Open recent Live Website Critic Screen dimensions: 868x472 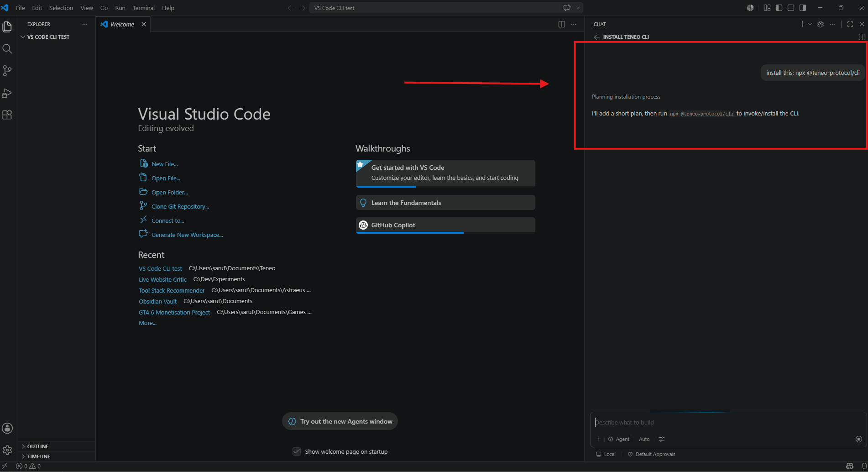coord(162,279)
